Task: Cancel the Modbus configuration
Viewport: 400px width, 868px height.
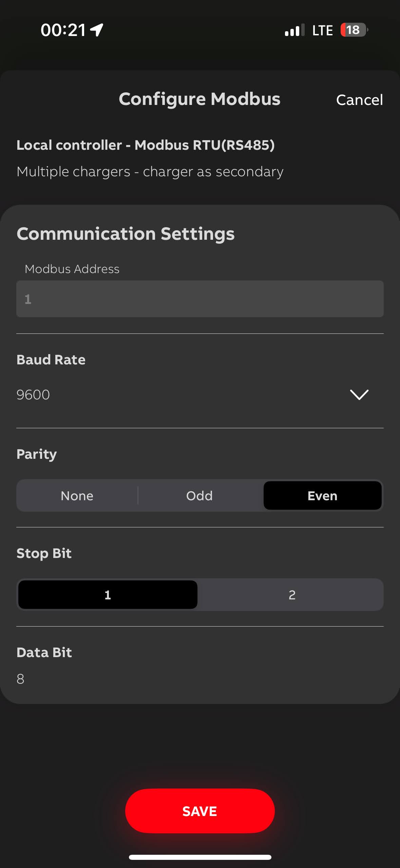Action: coord(359,100)
